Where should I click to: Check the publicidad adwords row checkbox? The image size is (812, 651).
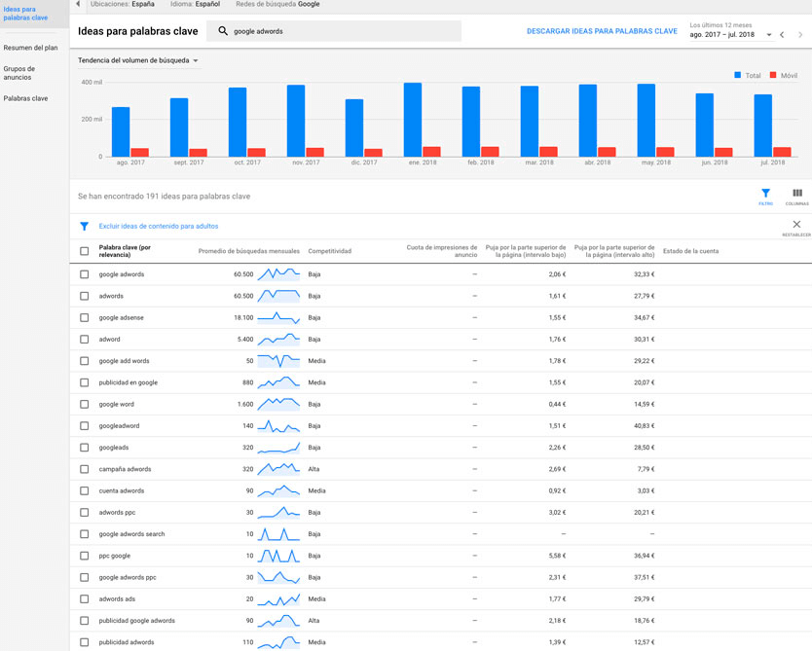[85, 642]
